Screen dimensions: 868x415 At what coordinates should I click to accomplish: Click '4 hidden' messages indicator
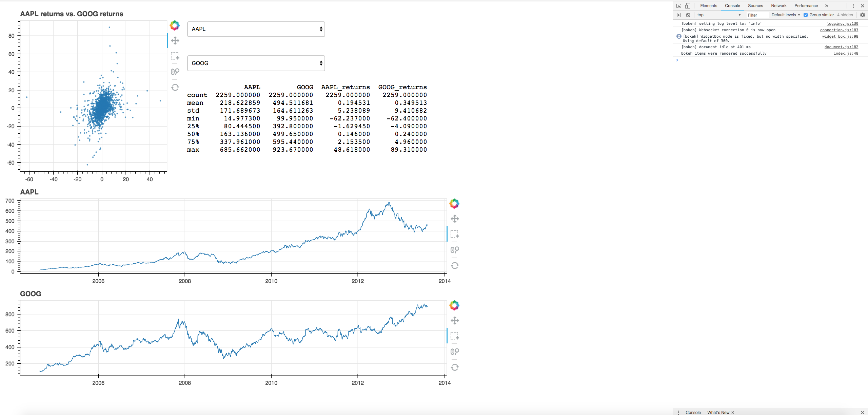[845, 15]
